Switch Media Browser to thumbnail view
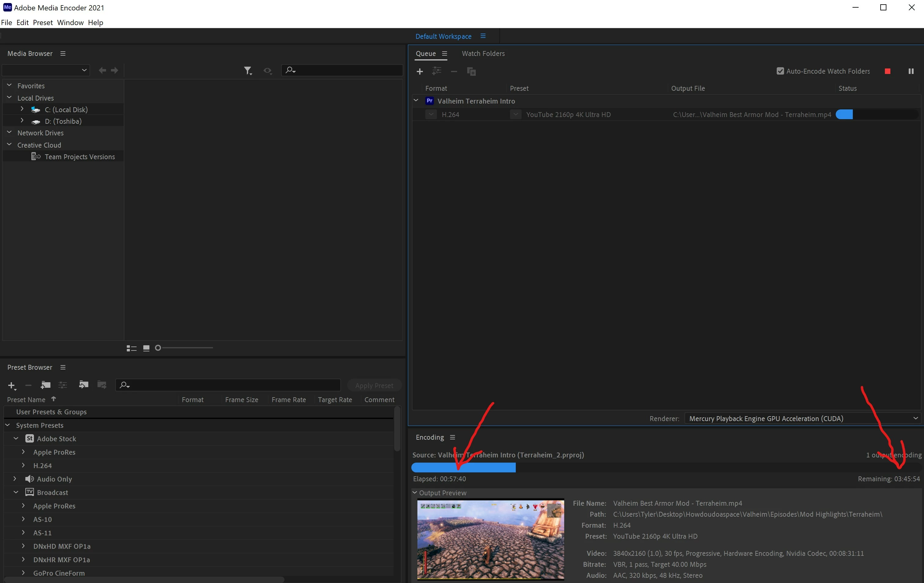924x583 pixels. 146,348
